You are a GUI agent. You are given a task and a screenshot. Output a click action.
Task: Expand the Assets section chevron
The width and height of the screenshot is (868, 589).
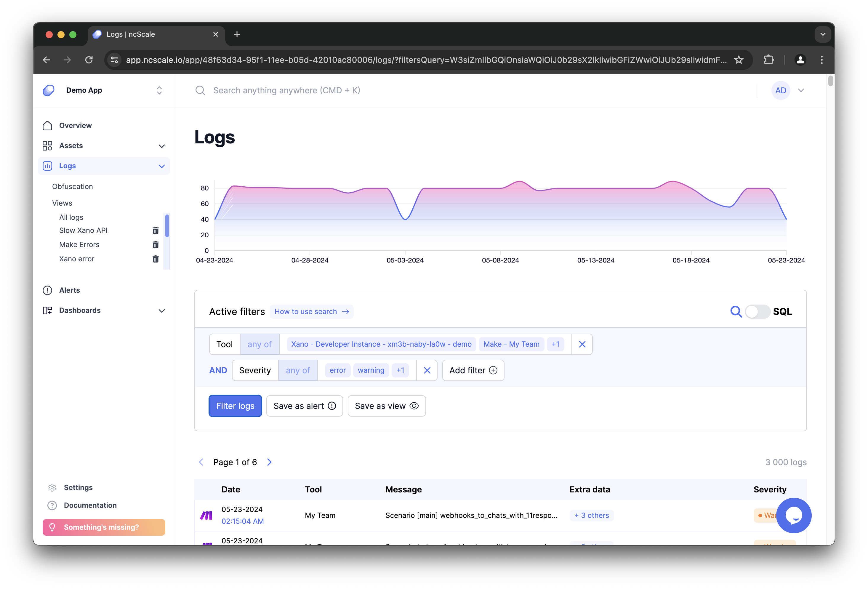162,146
